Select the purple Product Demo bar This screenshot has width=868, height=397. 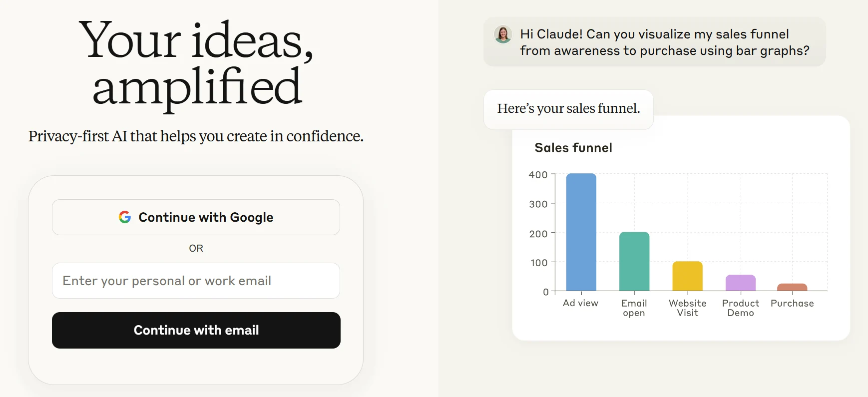[741, 283]
